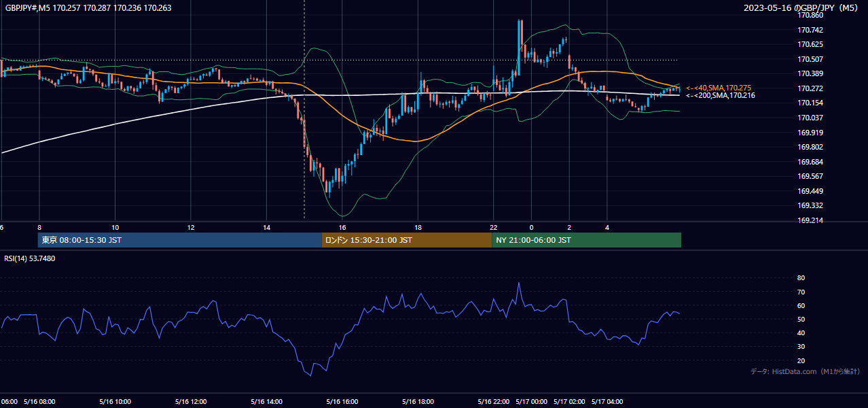Click price axis label 169.567
The width and height of the screenshot is (868, 408).
click(x=810, y=176)
